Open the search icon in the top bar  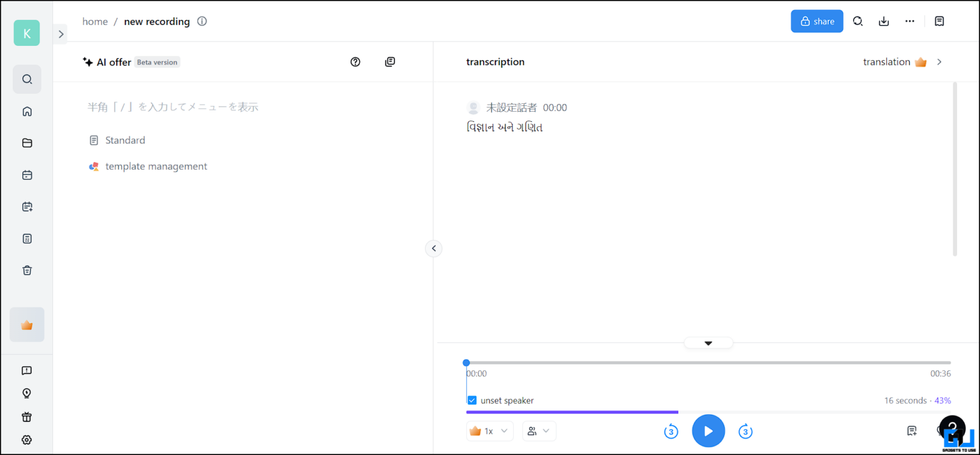[857, 20]
